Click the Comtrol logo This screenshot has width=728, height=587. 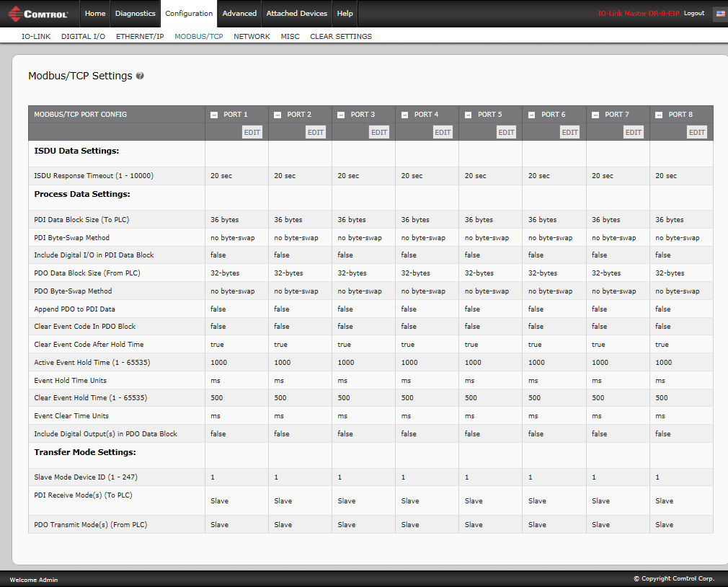point(38,14)
